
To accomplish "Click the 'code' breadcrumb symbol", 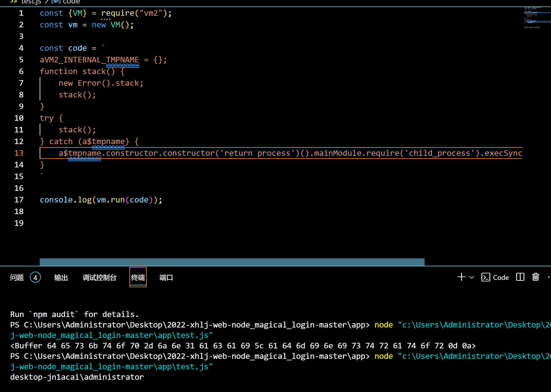I will 66,2.
